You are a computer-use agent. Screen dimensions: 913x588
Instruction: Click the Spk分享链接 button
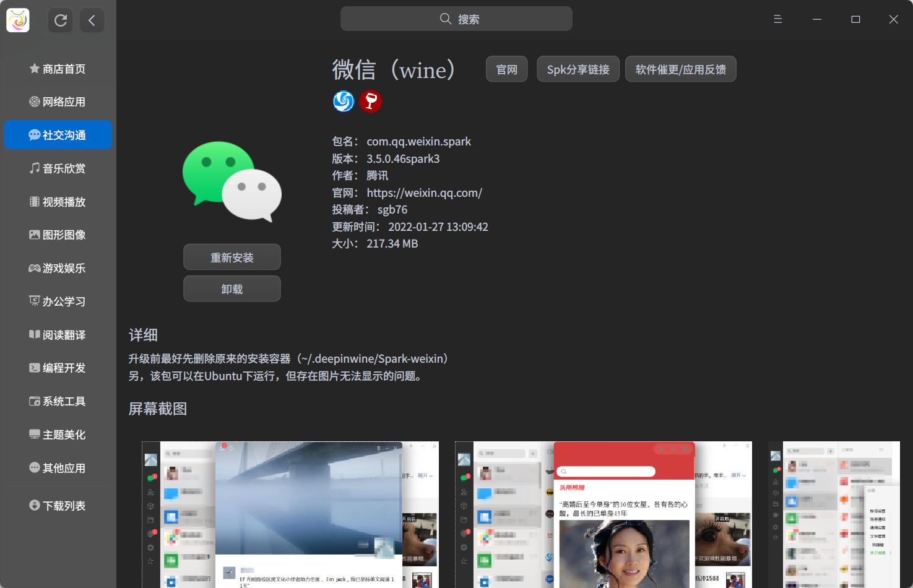578,69
